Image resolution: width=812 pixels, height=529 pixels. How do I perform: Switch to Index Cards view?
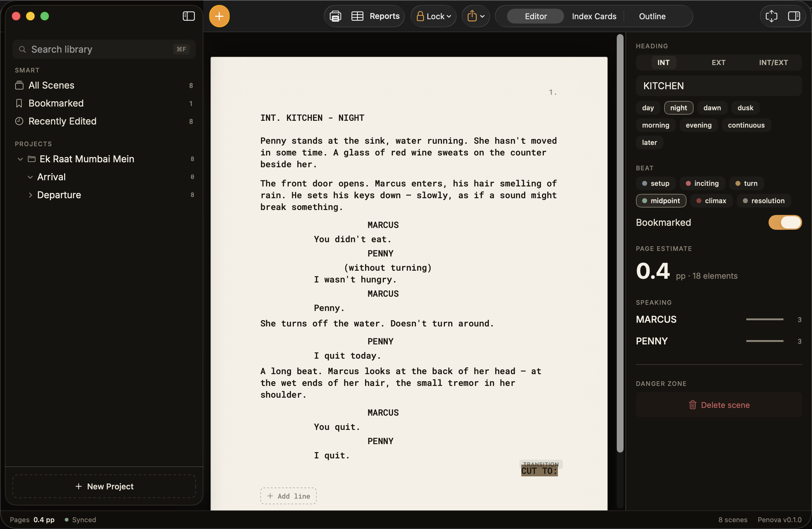click(x=594, y=16)
